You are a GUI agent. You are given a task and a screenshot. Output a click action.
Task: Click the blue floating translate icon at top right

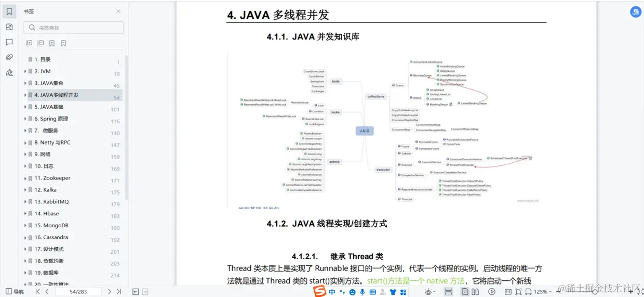(636, 12)
